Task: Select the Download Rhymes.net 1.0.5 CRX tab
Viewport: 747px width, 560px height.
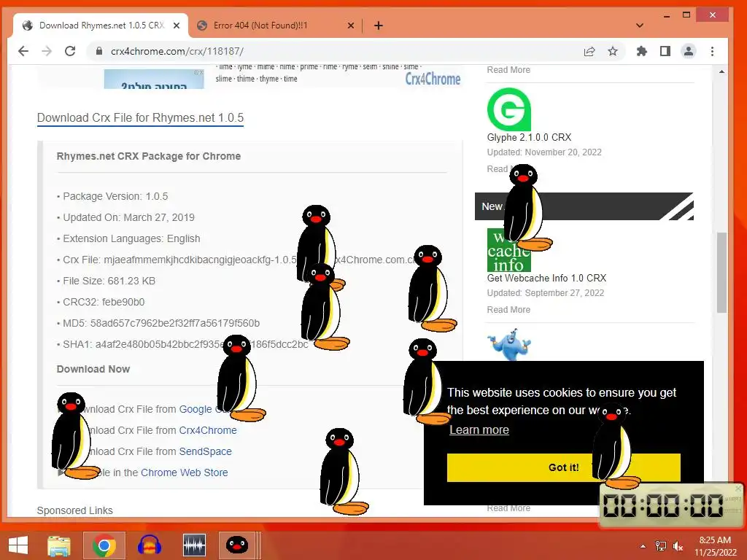Action: 101,26
